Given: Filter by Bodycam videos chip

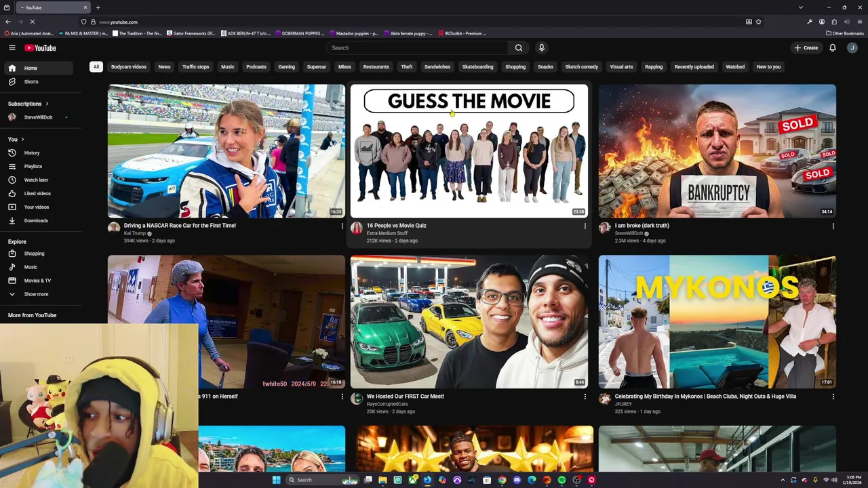Looking at the screenshot, I should click(x=129, y=66).
